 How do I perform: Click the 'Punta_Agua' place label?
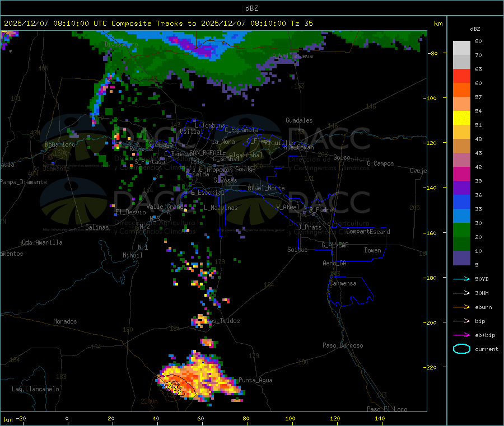[255, 380]
